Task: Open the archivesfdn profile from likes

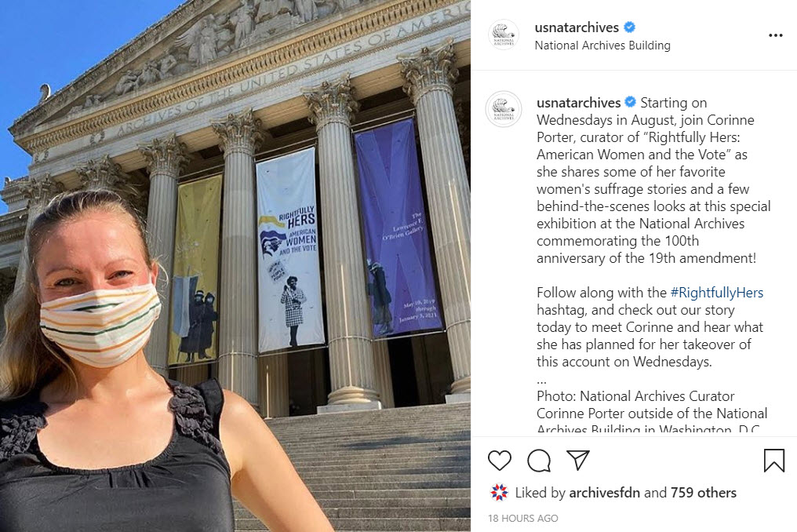Action: pyautogui.click(x=604, y=492)
